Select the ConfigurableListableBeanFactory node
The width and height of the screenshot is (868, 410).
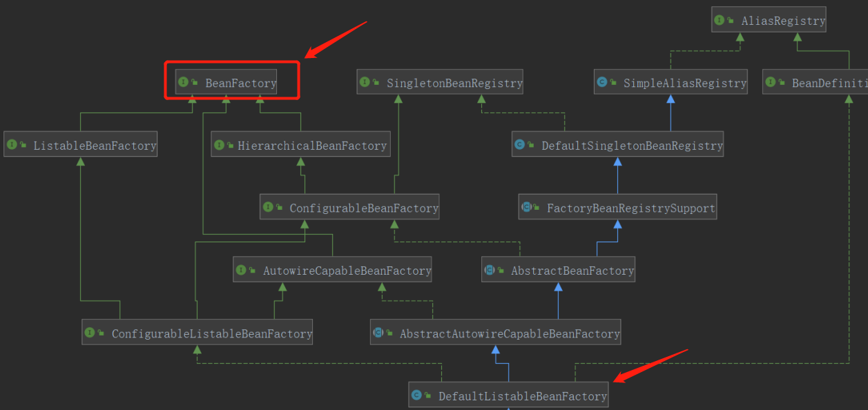197,333
